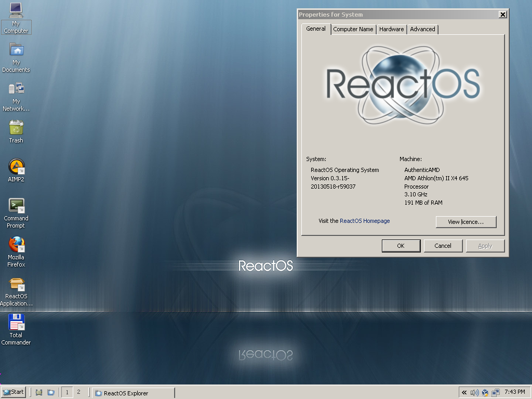Image resolution: width=532 pixels, height=399 pixels.
Task: Switch to the General tab
Action: tap(316, 29)
